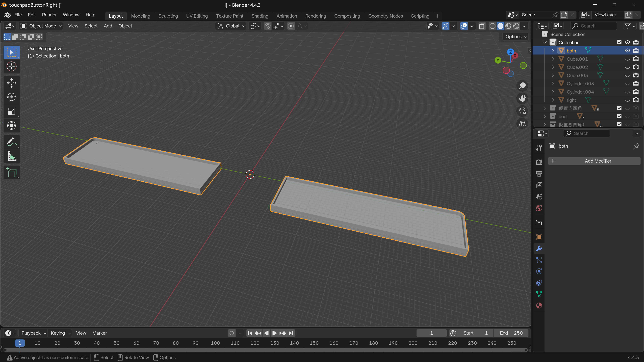
Task: Open the Render menu
Action: point(49,15)
